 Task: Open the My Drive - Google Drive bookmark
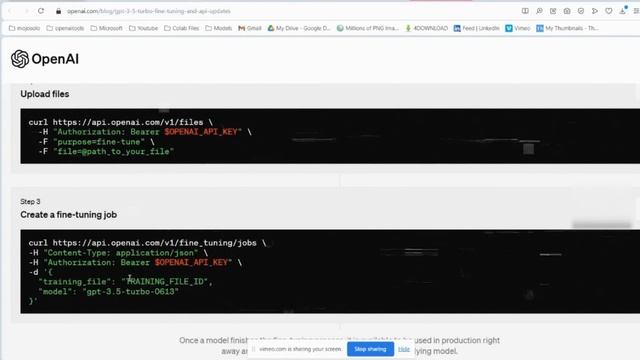[x=299, y=28]
